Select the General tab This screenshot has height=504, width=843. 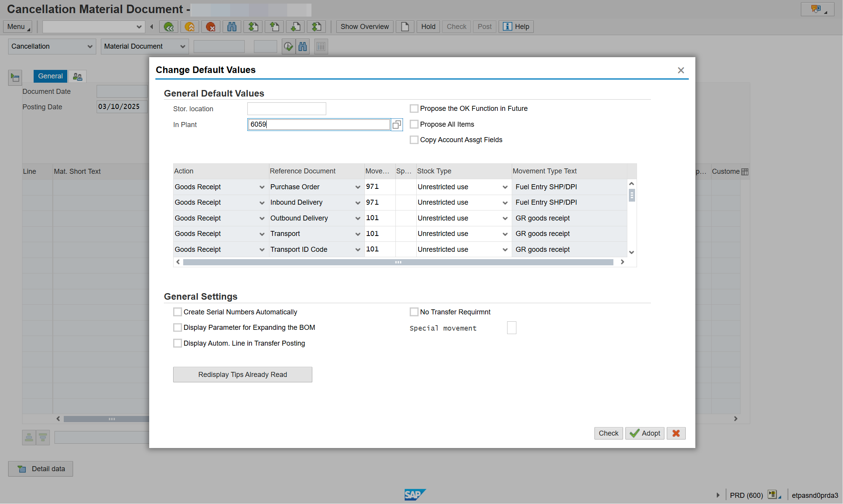(50, 76)
